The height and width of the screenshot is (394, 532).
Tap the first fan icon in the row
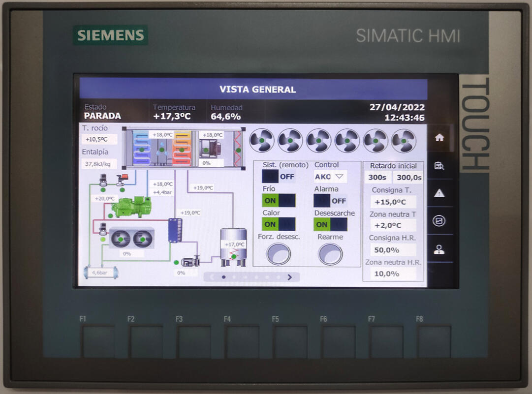click(x=261, y=141)
